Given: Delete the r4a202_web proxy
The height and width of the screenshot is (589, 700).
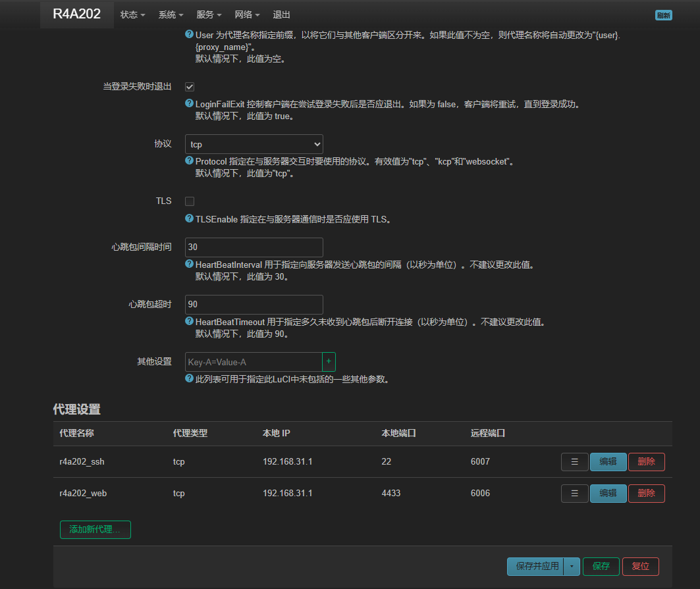Looking at the screenshot, I should click(x=646, y=494).
